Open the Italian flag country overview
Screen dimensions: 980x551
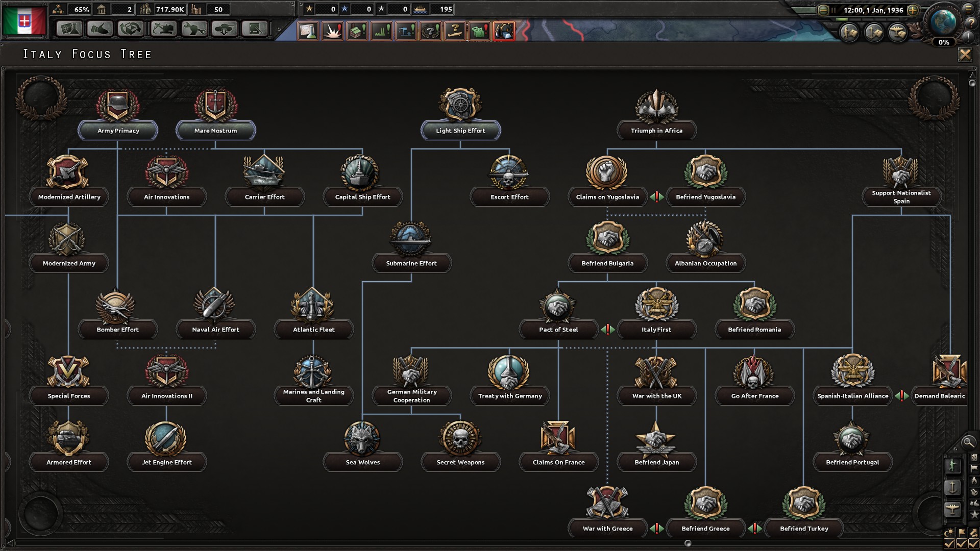tap(24, 20)
